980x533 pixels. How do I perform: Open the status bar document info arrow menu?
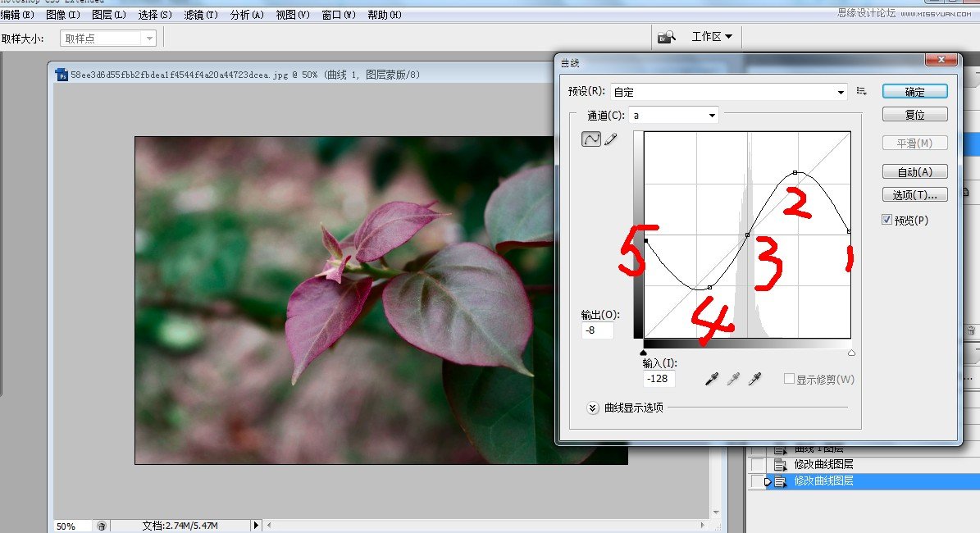(256, 526)
